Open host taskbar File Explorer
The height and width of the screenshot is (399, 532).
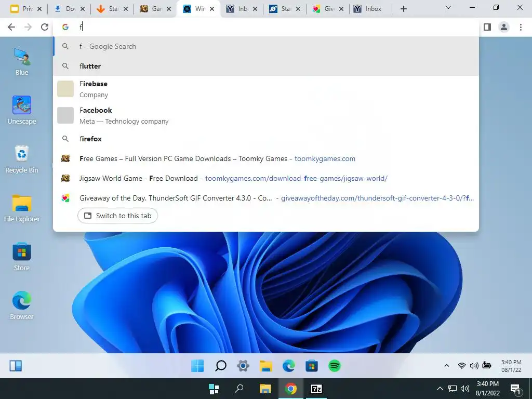pyautogui.click(x=265, y=389)
